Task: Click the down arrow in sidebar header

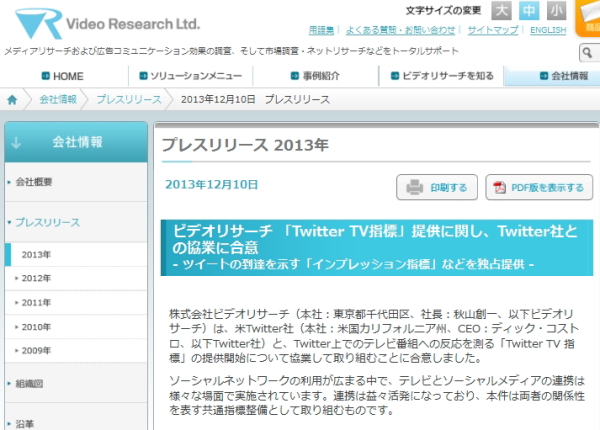Action: coord(16,143)
